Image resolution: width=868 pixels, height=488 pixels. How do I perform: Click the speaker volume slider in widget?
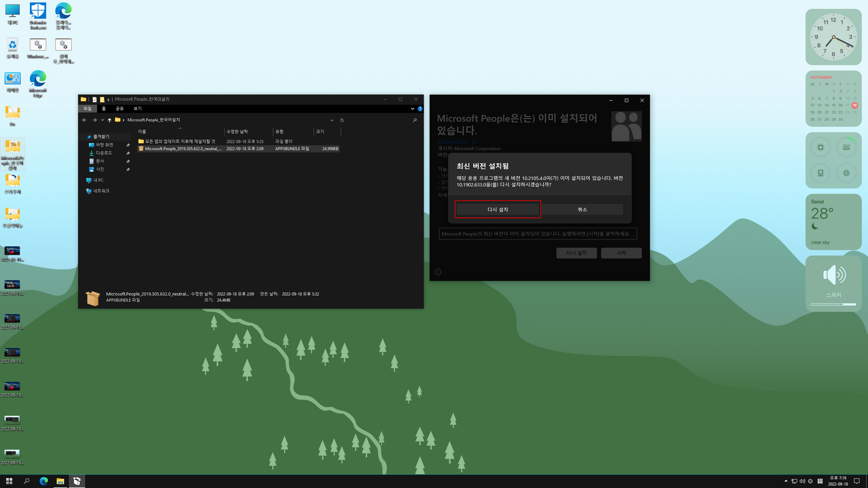pos(833,305)
